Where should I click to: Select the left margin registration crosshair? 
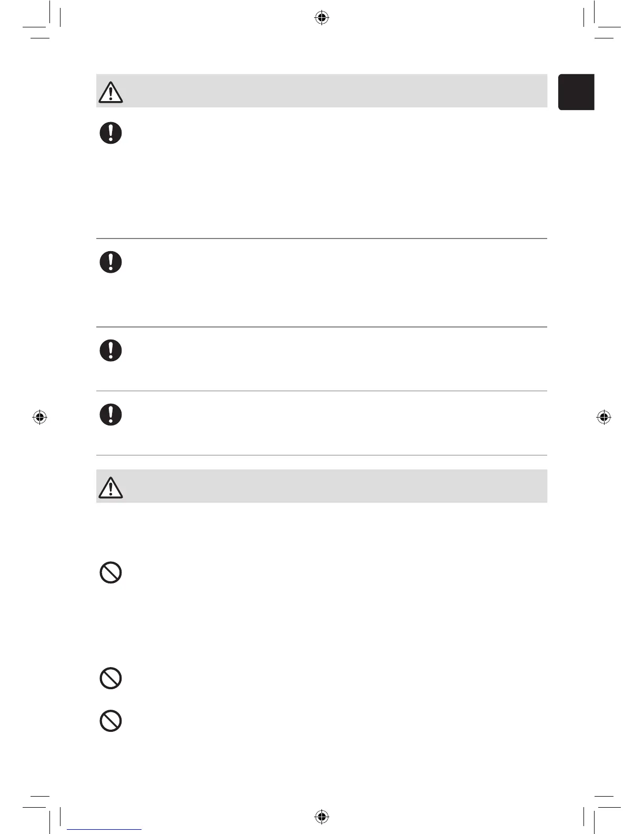coord(39,418)
